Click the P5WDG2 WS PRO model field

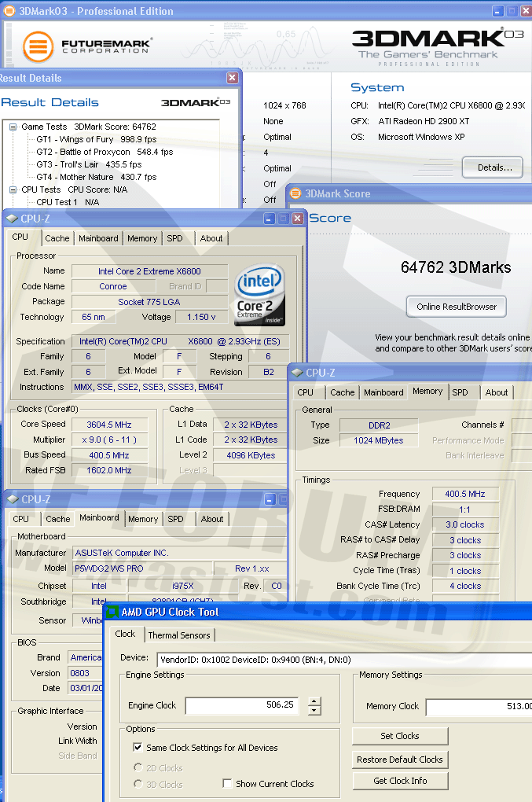point(142,568)
